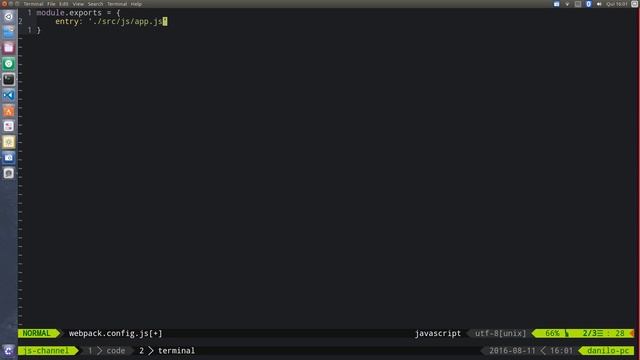Open the pink application icon in dock

(x=9, y=48)
